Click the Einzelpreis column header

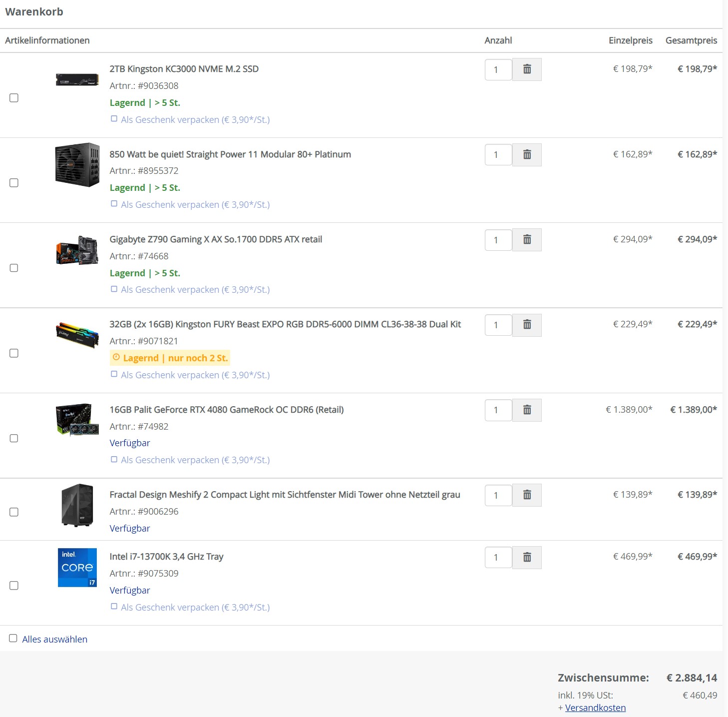(630, 40)
